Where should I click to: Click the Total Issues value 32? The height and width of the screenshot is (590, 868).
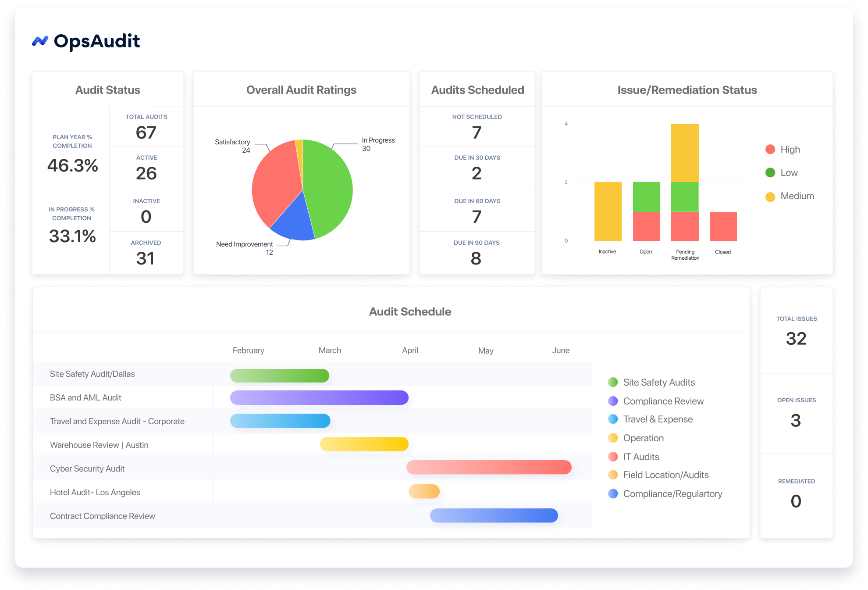pyautogui.click(x=797, y=338)
